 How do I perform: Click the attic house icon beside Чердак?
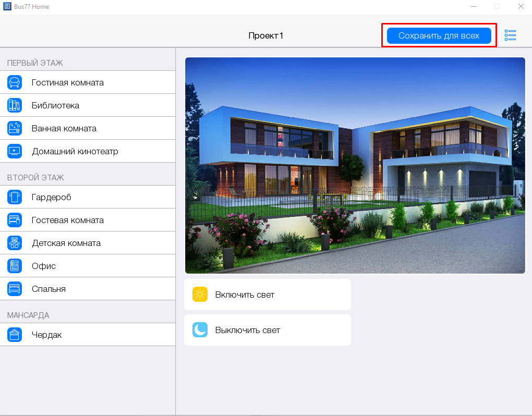pyautogui.click(x=15, y=335)
